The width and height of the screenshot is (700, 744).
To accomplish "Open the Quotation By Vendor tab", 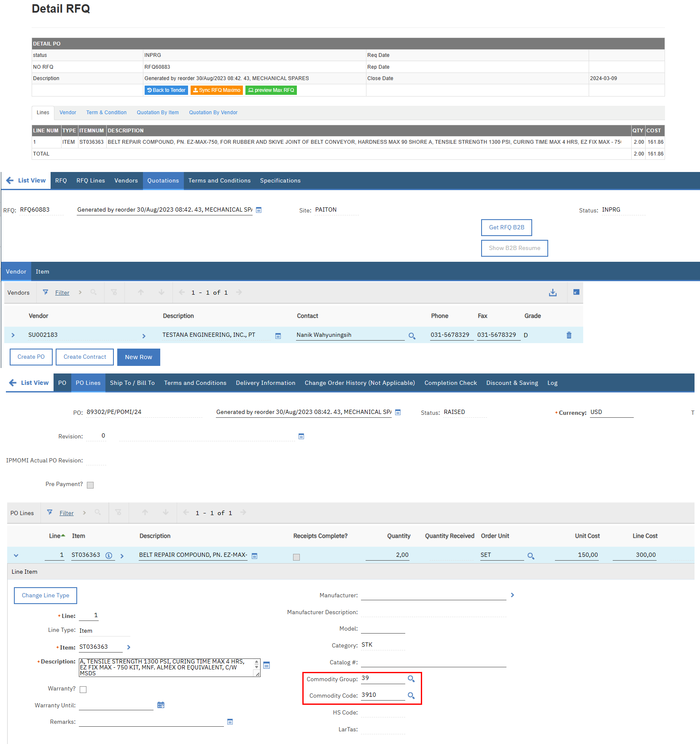I will pos(213,113).
